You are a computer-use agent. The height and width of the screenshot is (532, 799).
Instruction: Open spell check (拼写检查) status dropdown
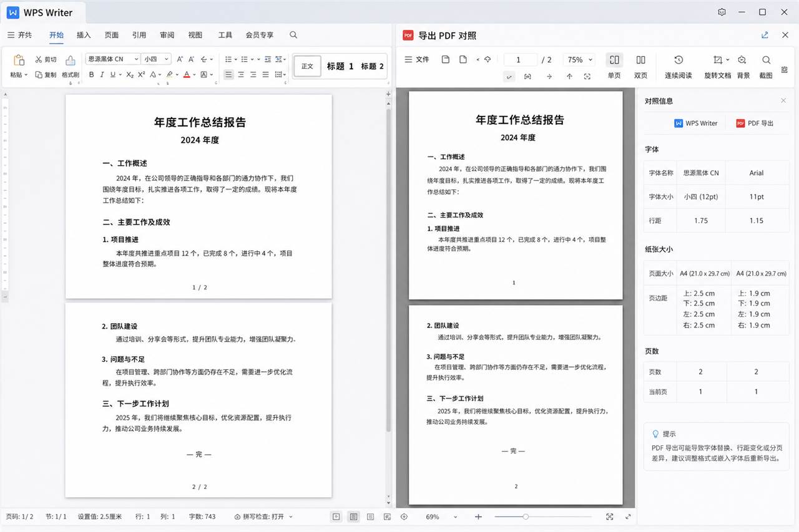(x=263, y=516)
